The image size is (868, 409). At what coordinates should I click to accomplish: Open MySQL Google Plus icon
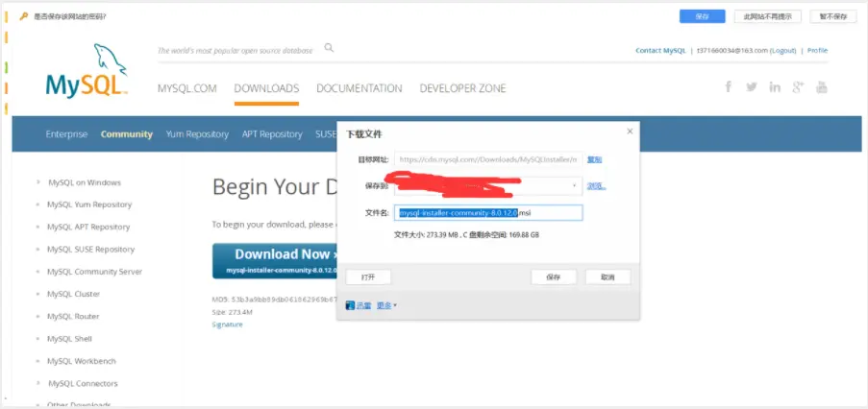pyautogui.click(x=798, y=86)
